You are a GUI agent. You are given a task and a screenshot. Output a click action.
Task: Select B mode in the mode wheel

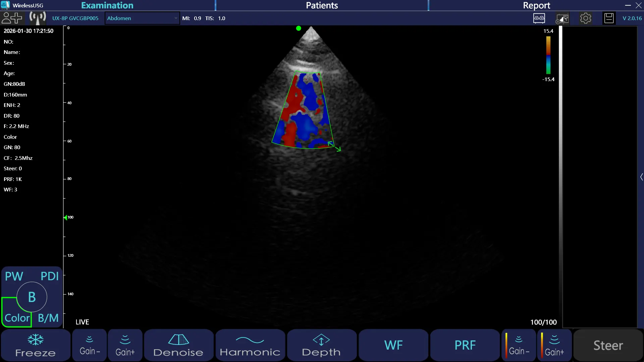point(32,297)
